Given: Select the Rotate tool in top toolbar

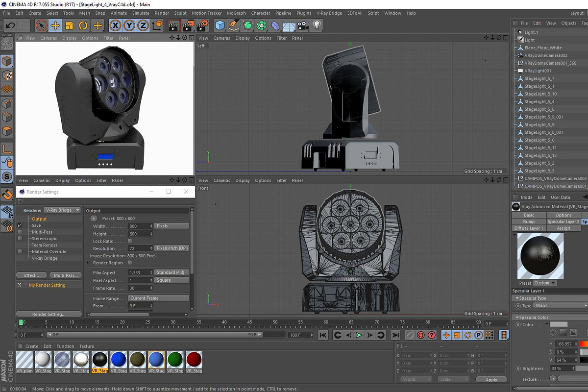Looking at the screenshot, I should point(83,25).
